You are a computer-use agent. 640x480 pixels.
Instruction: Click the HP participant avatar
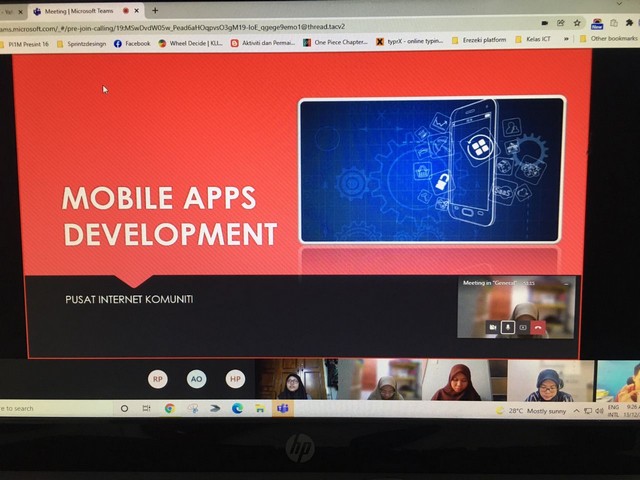(x=235, y=379)
